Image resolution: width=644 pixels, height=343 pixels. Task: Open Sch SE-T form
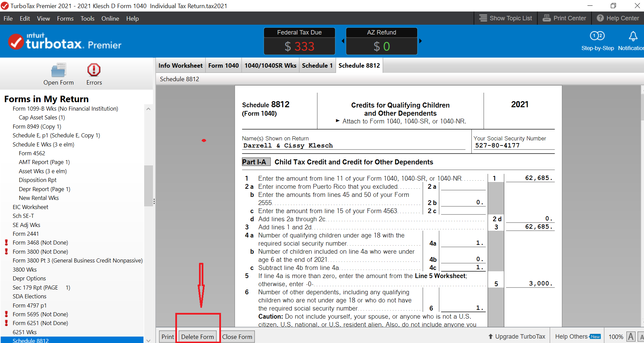(23, 216)
